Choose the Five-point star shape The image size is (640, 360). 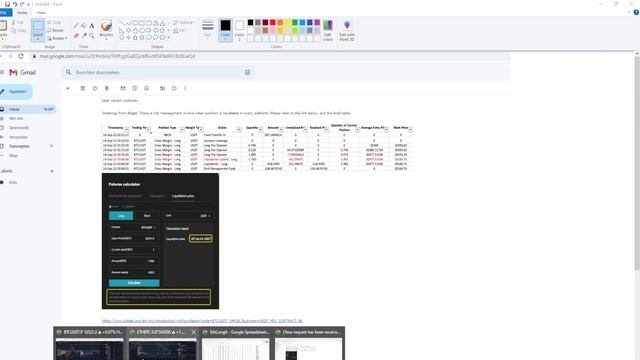(135, 37)
